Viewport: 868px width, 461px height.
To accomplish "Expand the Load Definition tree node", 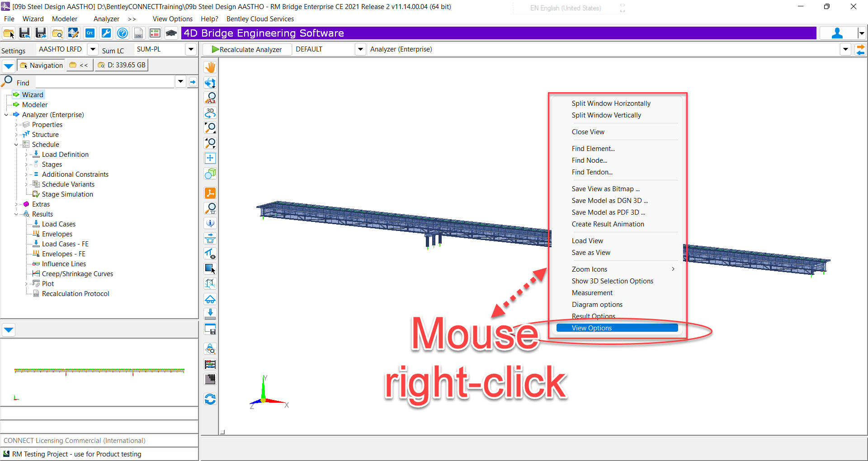I will pos(26,155).
